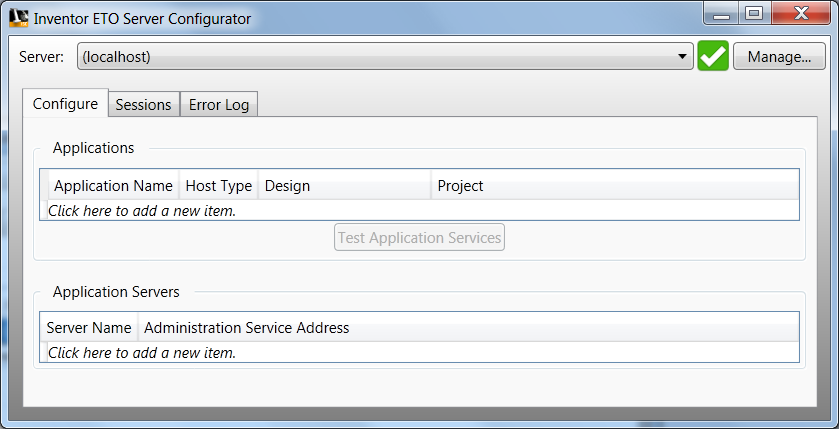Maximize the Server Configurator window
This screenshot has height=429, width=839.
(x=754, y=14)
